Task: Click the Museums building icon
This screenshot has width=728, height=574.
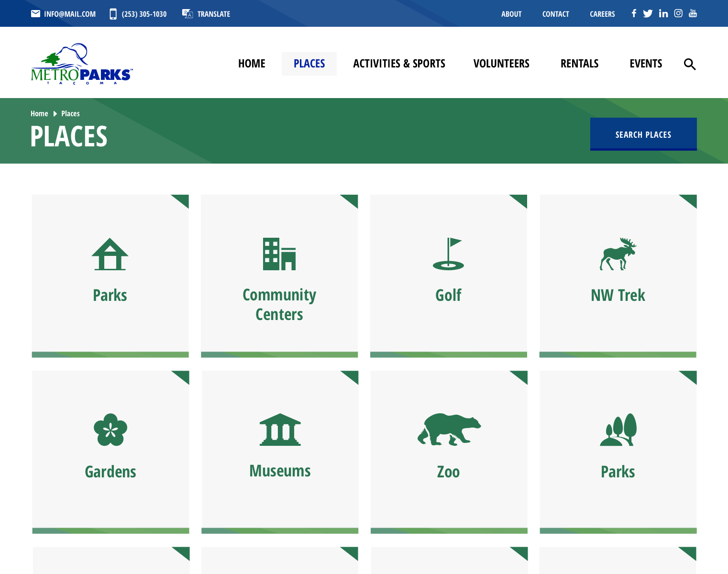Action: [x=280, y=430]
